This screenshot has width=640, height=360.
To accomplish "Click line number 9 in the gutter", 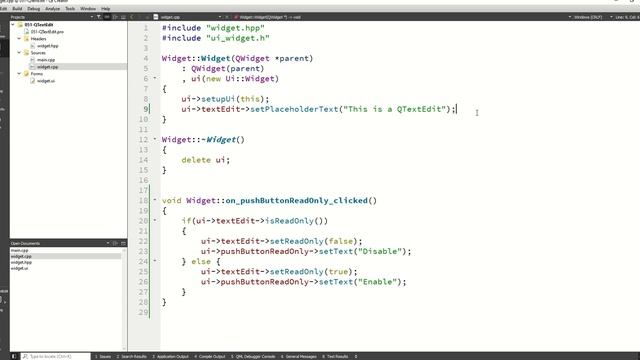I will pos(146,109).
